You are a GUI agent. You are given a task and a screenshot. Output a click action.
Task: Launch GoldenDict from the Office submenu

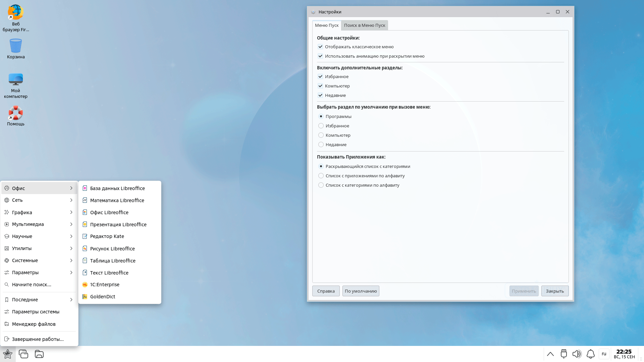point(103,297)
